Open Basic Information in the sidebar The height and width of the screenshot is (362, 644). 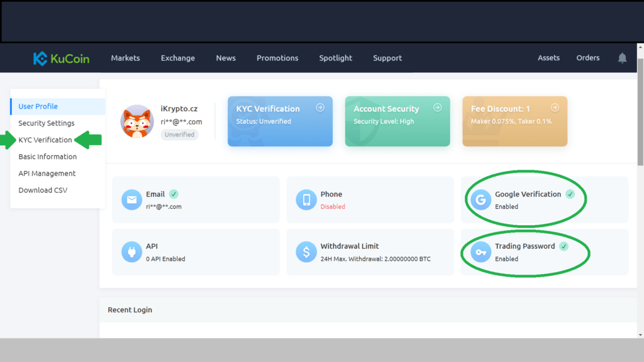48,156
